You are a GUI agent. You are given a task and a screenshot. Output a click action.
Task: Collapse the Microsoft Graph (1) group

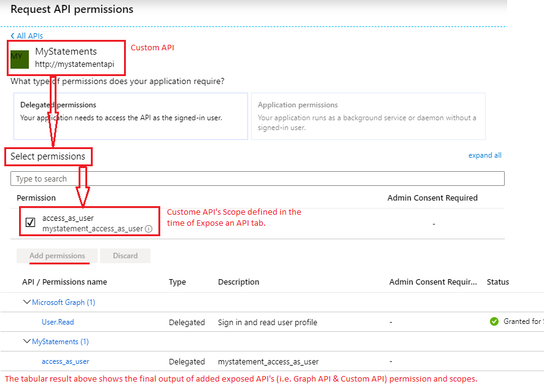point(26,302)
